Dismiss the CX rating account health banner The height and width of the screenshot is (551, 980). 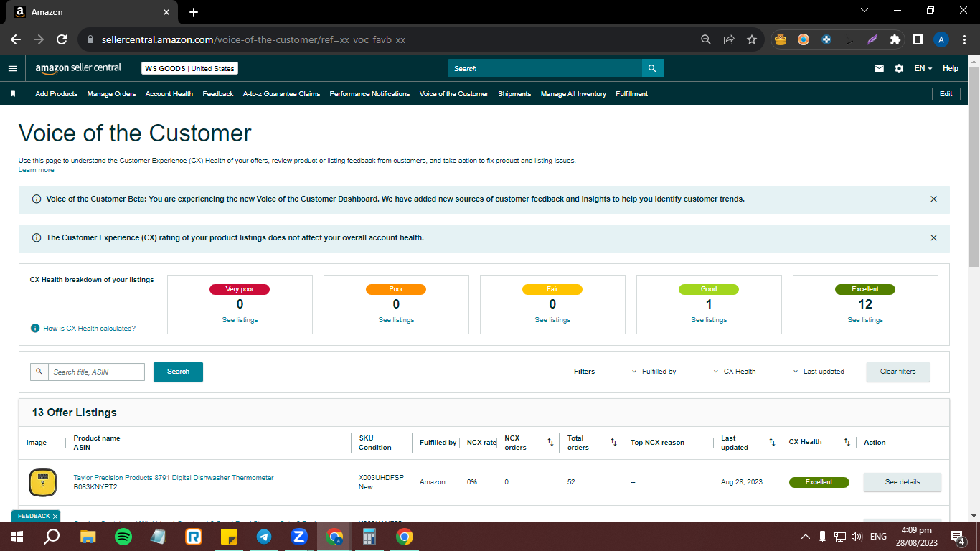tap(933, 237)
